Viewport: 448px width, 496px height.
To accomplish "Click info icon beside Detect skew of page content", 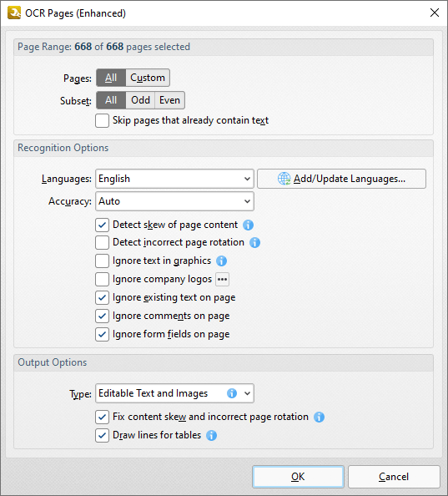I will [x=248, y=225].
